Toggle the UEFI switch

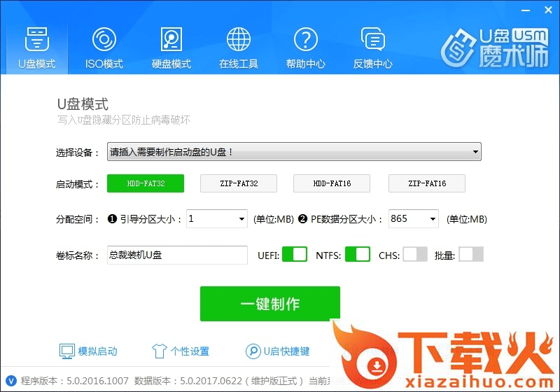click(295, 255)
